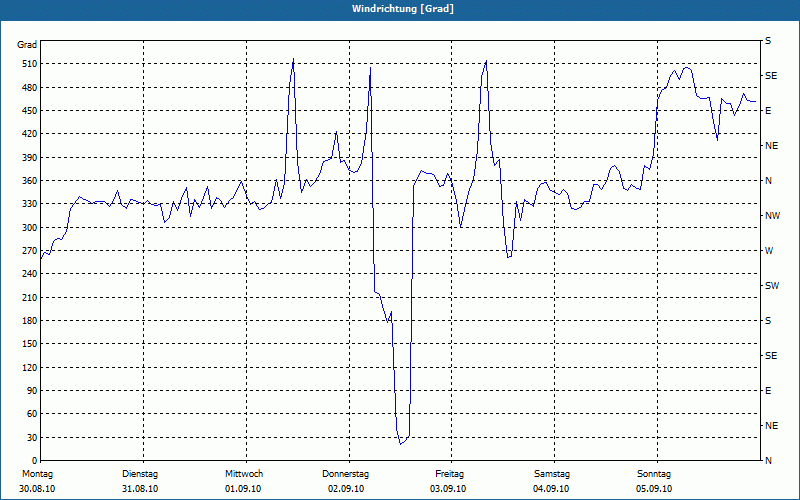
Task: Pick the 390 y-axis tick label
Action: (x=31, y=157)
